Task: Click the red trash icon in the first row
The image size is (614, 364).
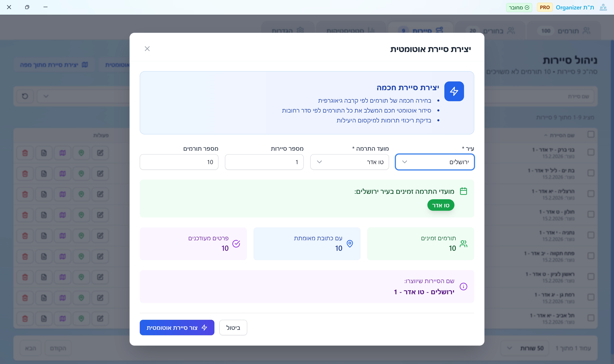Action: 25,153
